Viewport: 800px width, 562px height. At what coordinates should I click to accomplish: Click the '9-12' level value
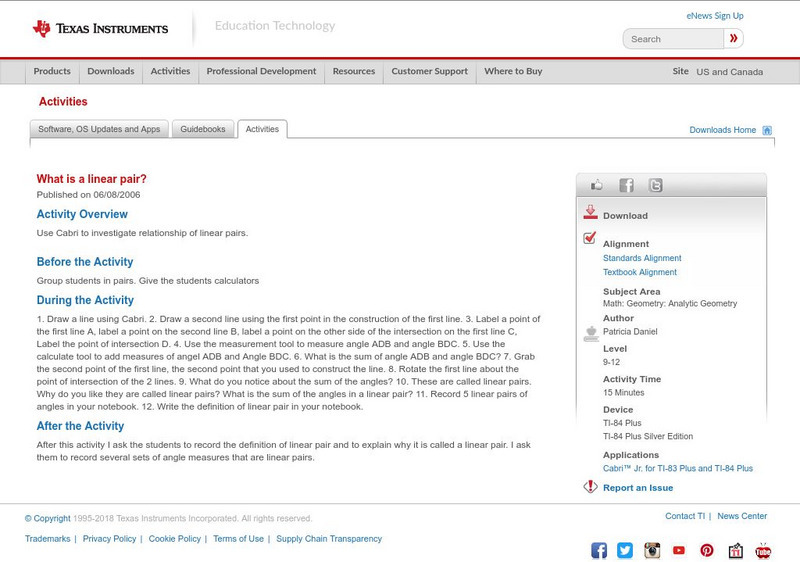[611, 362]
